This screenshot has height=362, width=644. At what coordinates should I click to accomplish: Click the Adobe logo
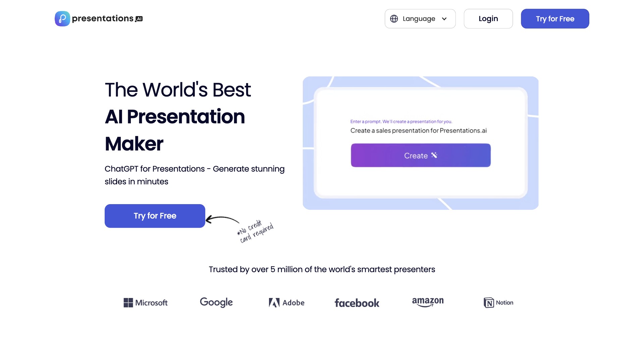pyautogui.click(x=286, y=302)
